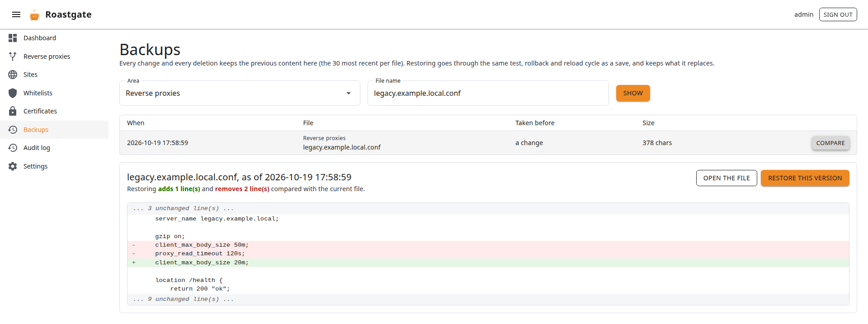The width and height of the screenshot is (868, 324).
Task: Click the '3 unchanged line(s)' diff marker
Action: (488, 208)
